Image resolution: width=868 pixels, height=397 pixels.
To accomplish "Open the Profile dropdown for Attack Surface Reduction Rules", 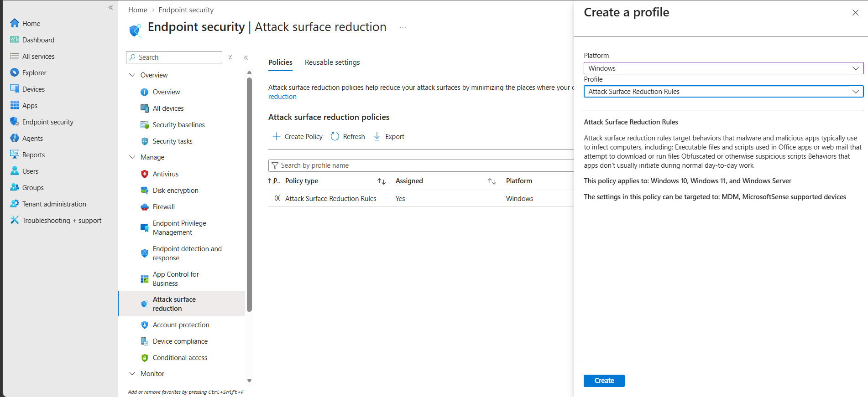I will click(x=723, y=92).
